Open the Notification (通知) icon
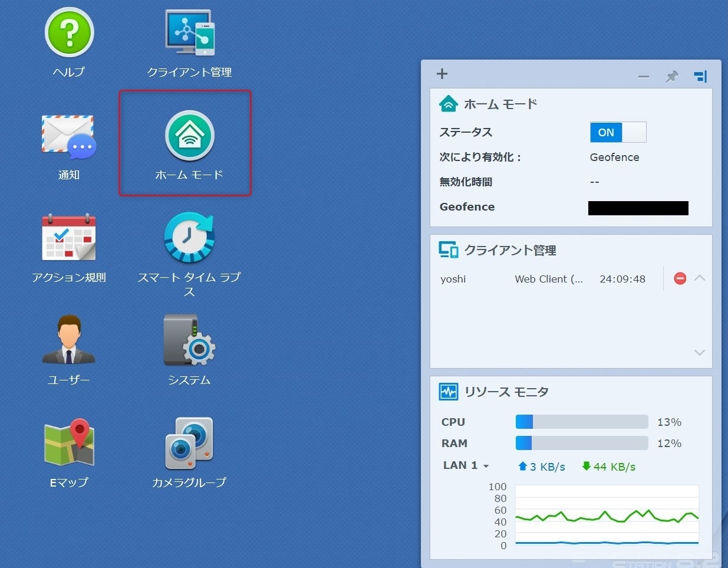Screen dimensions: 728x568 point(69,137)
